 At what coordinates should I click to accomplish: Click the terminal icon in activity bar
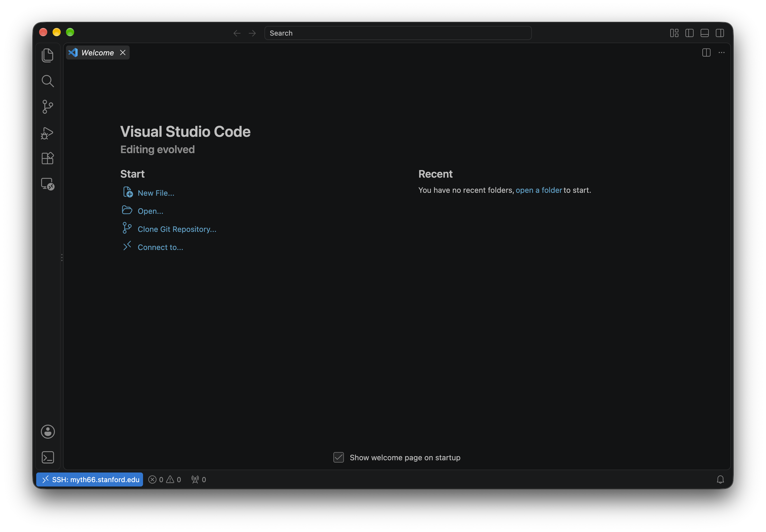click(48, 457)
